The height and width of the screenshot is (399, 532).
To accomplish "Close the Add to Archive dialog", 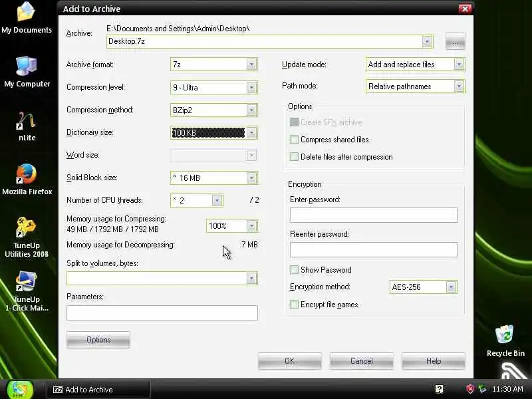I will [464, 9].
